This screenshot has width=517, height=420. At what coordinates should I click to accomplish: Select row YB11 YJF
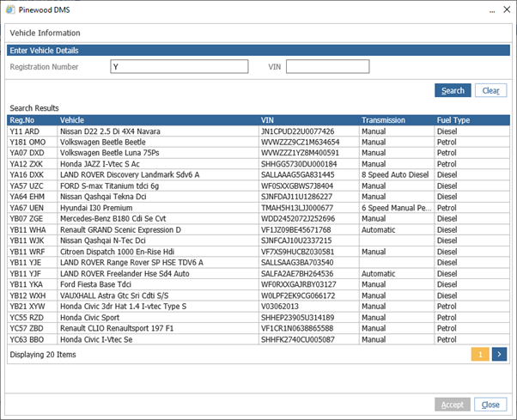[x=258, y=274]
